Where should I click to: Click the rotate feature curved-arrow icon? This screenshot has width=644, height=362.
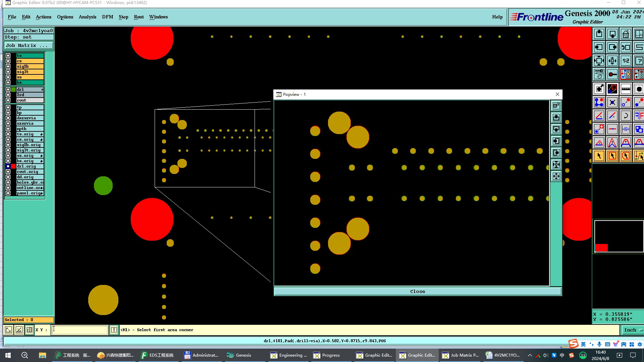tap(626, 116)
